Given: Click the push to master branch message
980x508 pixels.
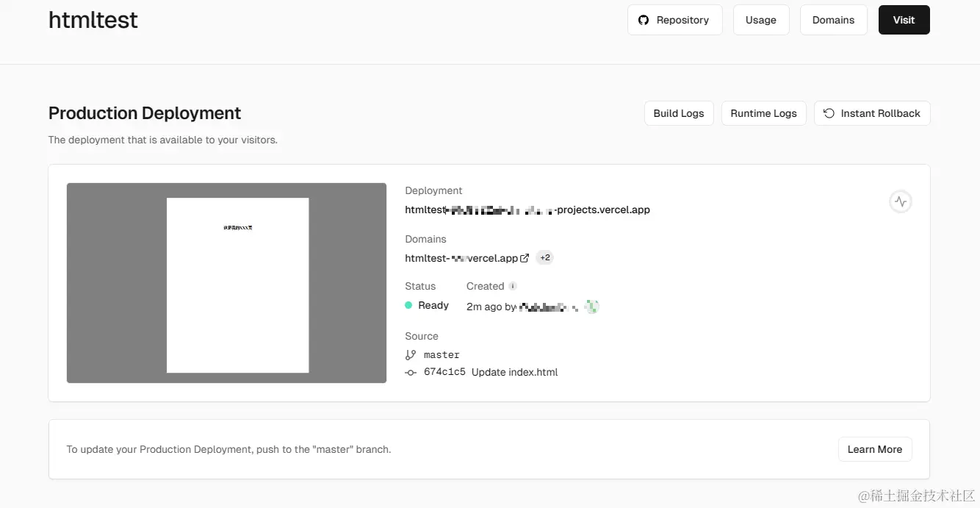Looking at the screenshot, I should (x=228, y=449).
